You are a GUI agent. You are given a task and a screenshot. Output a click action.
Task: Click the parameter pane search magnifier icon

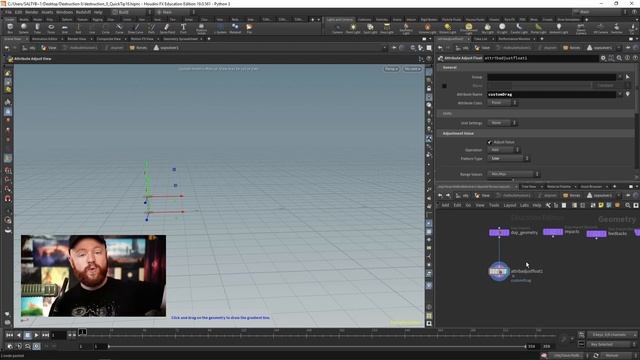tap(619, 58)
